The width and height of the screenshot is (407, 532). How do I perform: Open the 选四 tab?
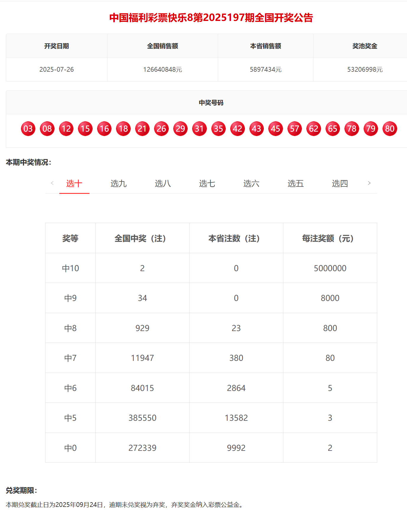tap(340, 184)
